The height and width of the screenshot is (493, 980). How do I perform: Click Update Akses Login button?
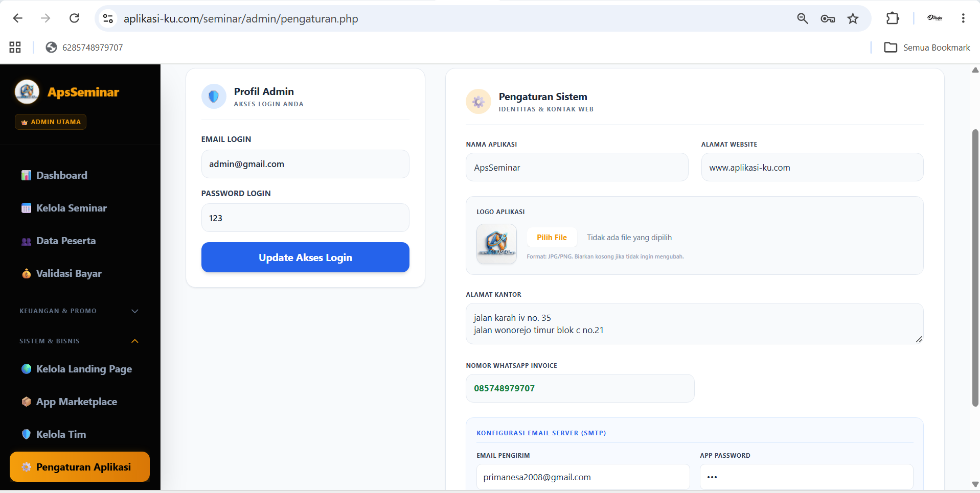pos(305,257)
